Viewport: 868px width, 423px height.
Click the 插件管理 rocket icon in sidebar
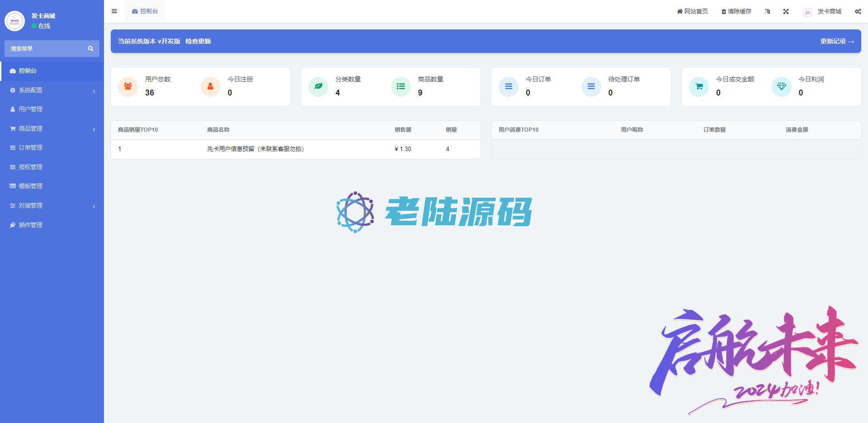pyautogui.click(x=13, y=225)
